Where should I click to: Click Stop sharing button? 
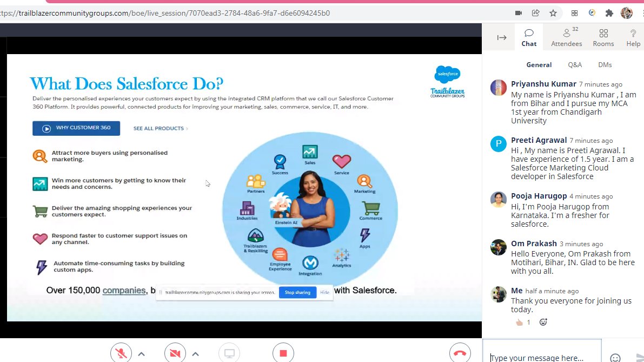click(297, 292)
